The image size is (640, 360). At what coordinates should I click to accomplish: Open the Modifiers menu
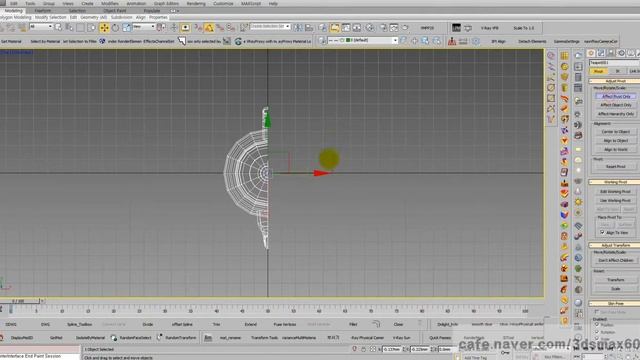(x=110, y=3)
